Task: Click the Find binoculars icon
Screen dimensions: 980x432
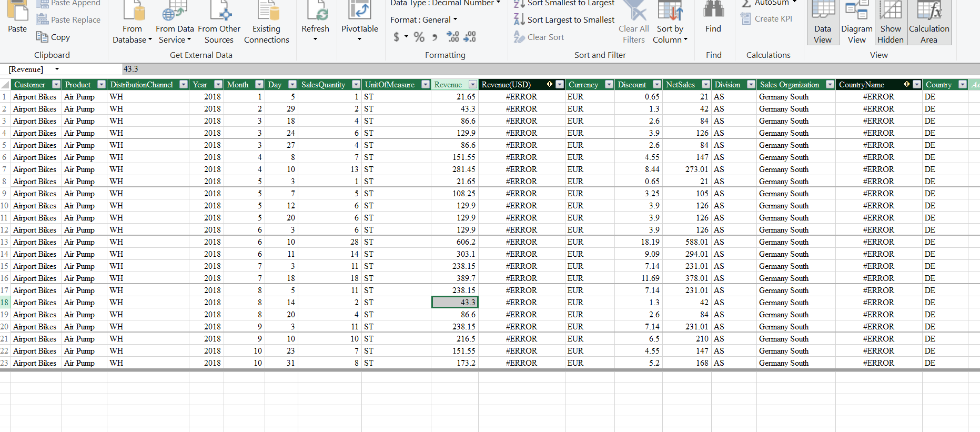Action: point(713,9)
